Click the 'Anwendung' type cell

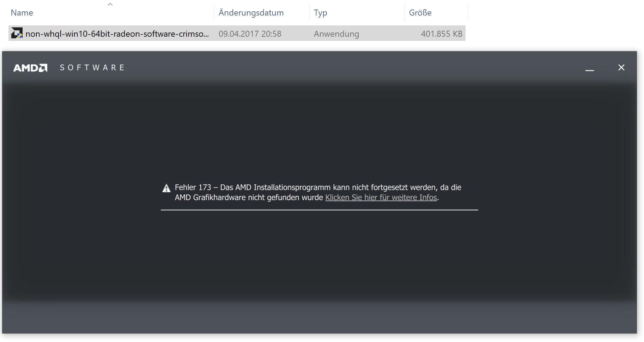tap(336, 34)
